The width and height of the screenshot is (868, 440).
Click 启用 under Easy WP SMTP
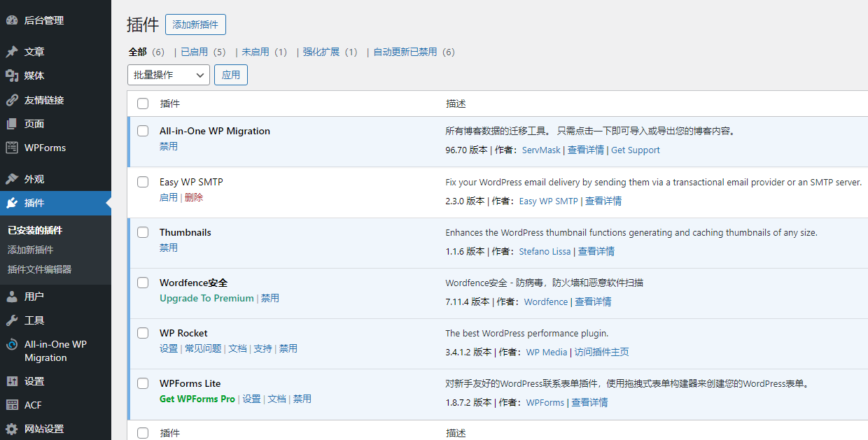[169, 198]
